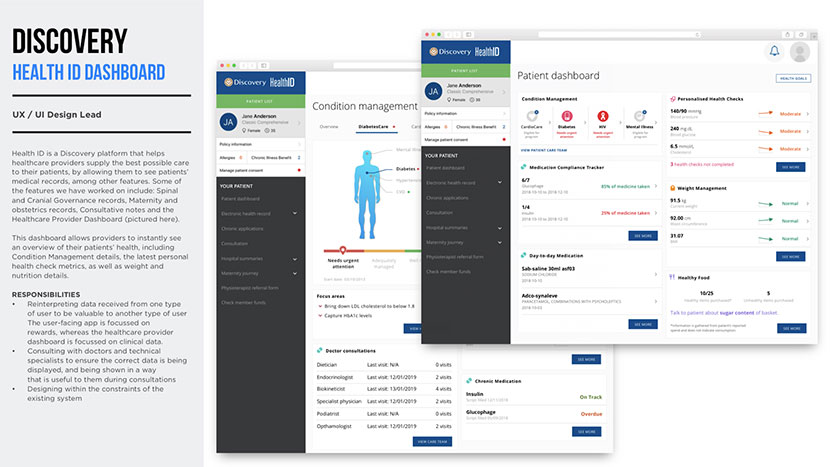Image resolution: width=830 pixels, height=467 pixels.
Task: Click the green Patient List button in front window
Action: (466, 71)
